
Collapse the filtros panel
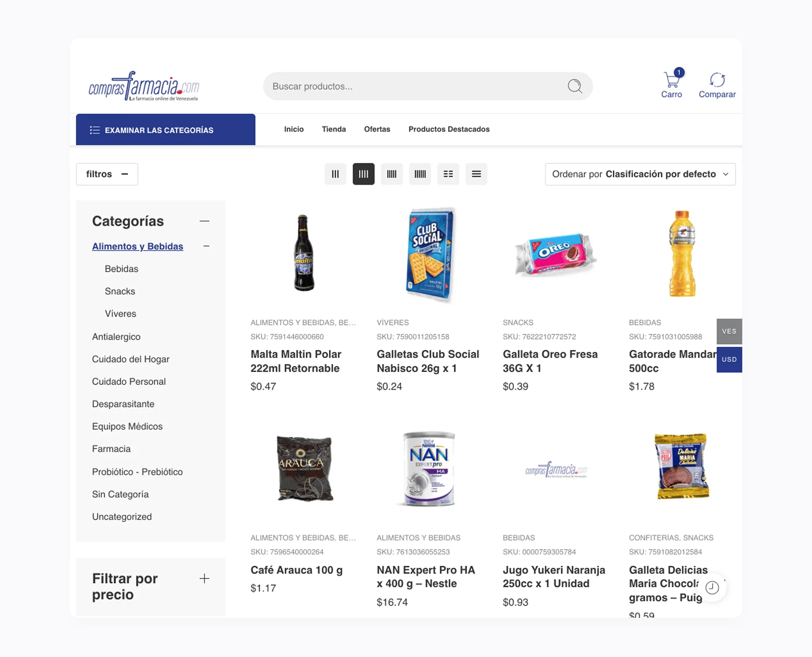107,174
